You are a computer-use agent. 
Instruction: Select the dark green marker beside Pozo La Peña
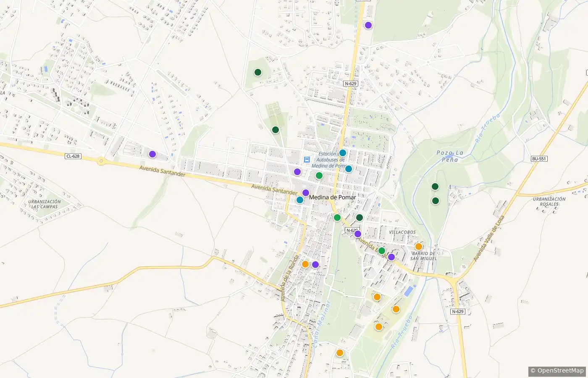[x=435, y=186]
